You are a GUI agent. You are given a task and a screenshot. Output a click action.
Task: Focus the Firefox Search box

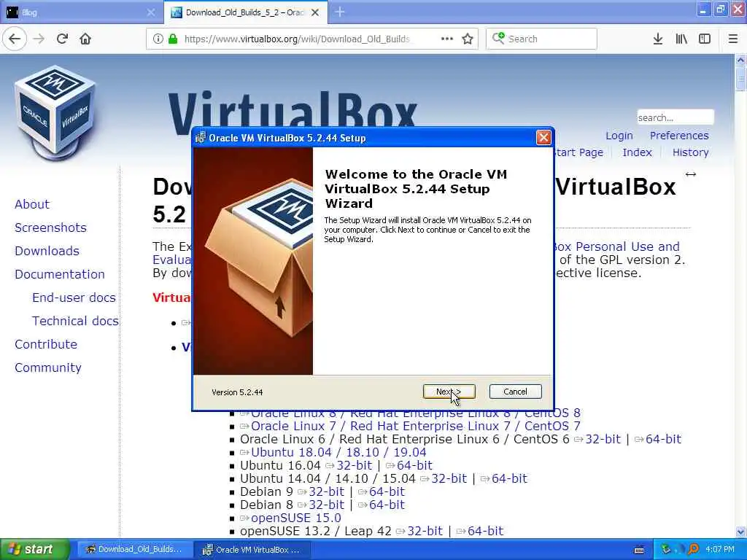pyautogui.click(x=541, y=39)
